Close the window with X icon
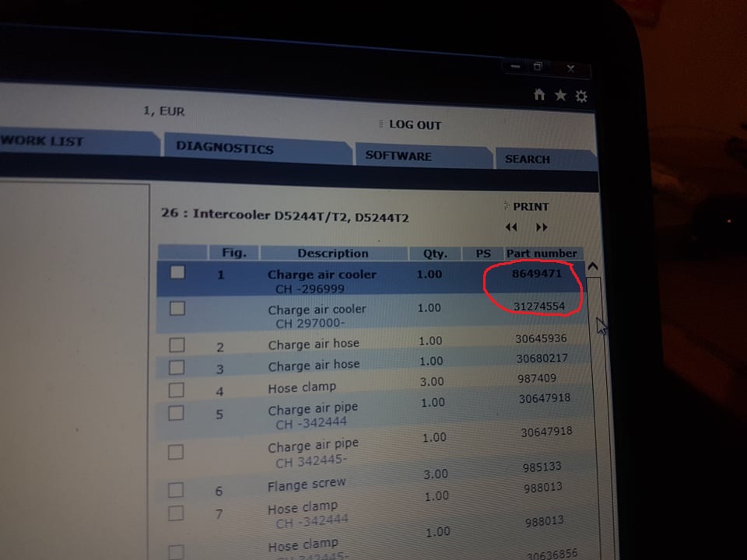Image resolution: width=747 pixels, height=560 pixels. (570, 69)
